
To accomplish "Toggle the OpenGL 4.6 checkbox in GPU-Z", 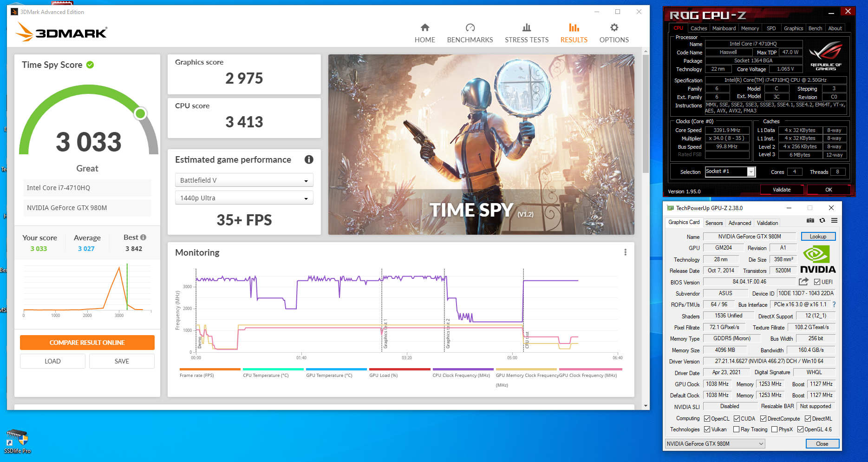I will [x=800, y=429].
